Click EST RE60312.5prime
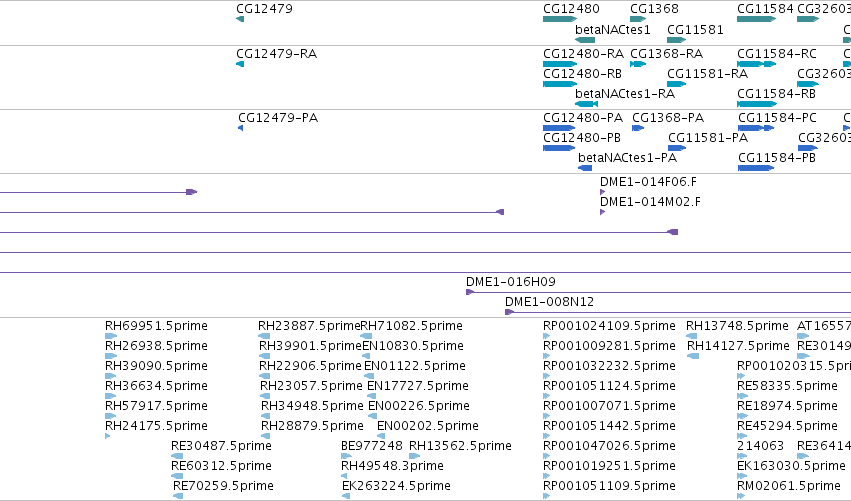The image size is (851, 501). coord(221,466)
